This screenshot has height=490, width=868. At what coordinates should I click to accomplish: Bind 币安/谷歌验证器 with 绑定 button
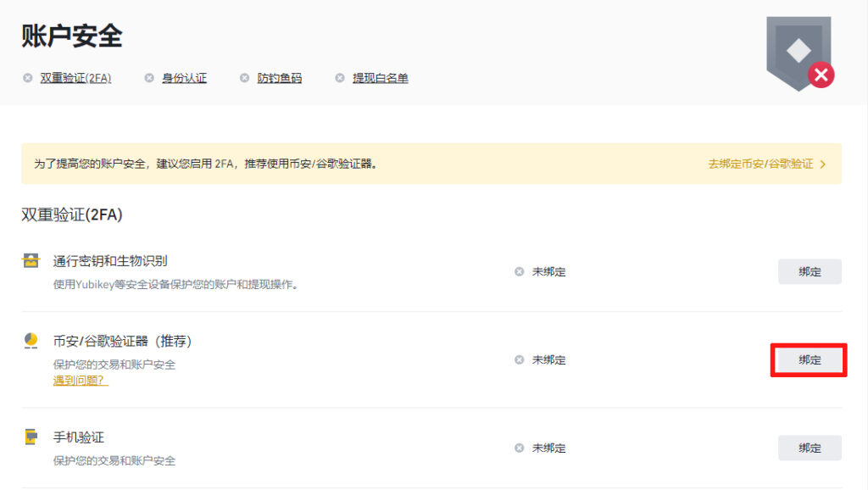(810, 360)
